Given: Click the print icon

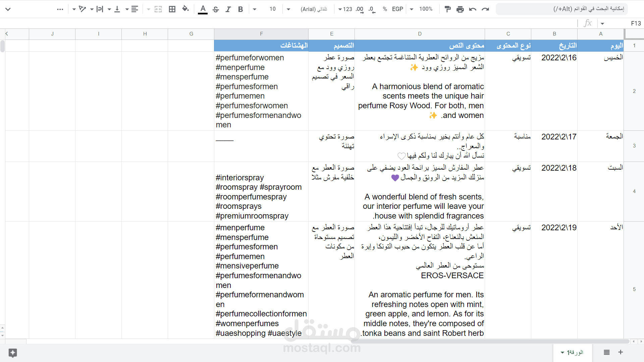Looking at the screenshot, I should (x=460, y=9).
